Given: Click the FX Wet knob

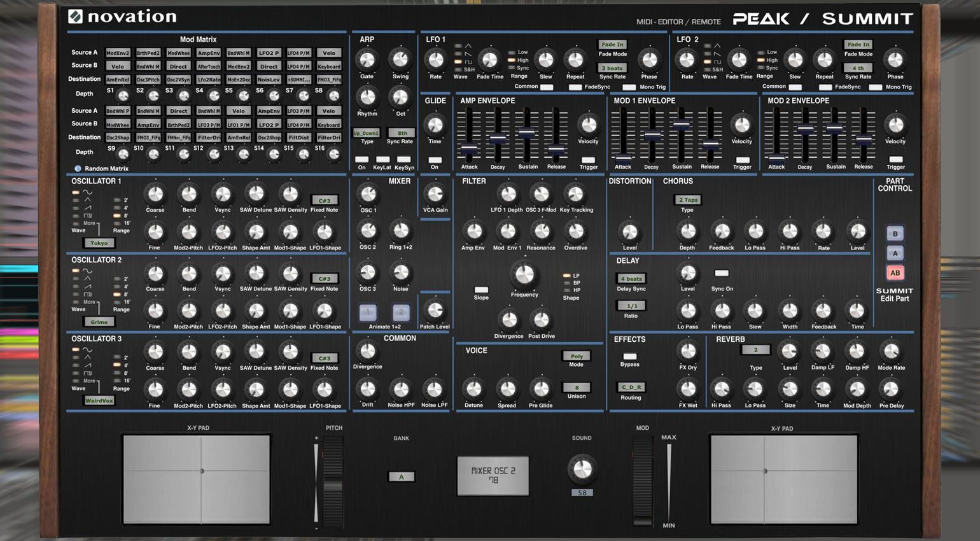Looking at the screenshot, I should [x=688, y=389].
